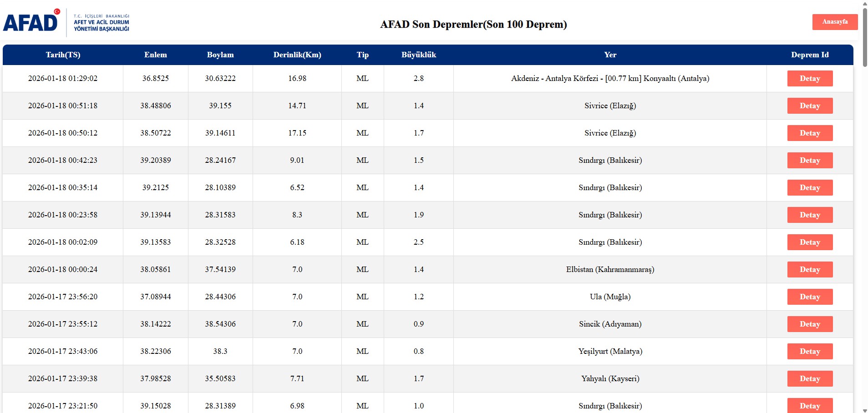The width and height of the screenshot is (868, 413).
Task: Open Detay for Konyaaltı Antalya earthquake
Action: click(x=810, y=78)
